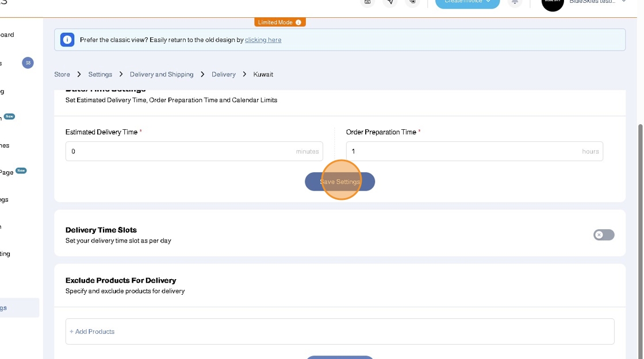Click the blue info icon in the banner

[67, 40]
